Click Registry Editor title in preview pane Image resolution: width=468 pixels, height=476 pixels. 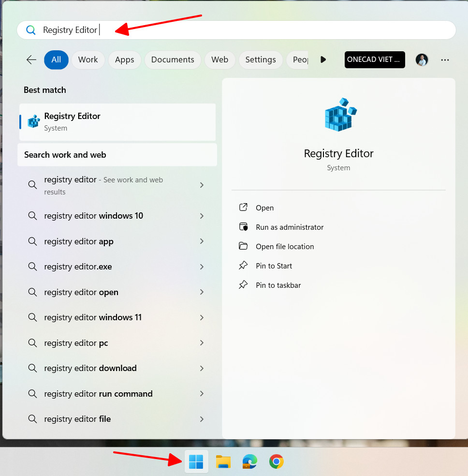[338, 154]
